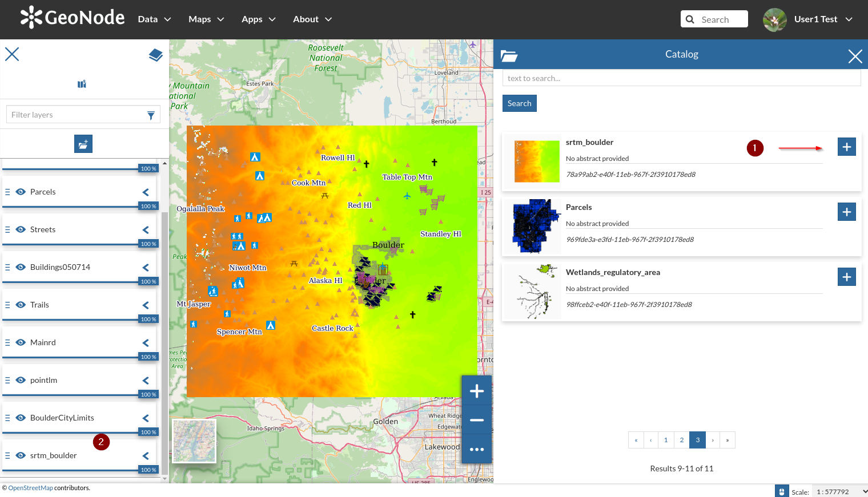Add Wetlands_regulatory_area layer to map

tap(847, 277)
